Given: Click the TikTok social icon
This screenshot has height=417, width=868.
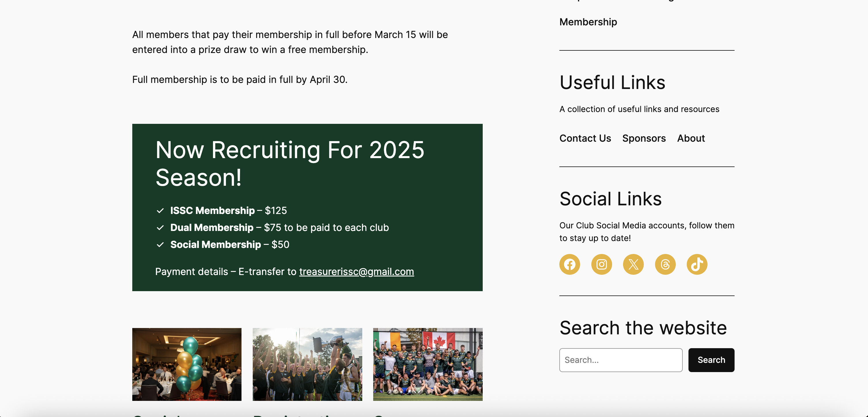Looking at the screenshot, I should coord(697,264).
